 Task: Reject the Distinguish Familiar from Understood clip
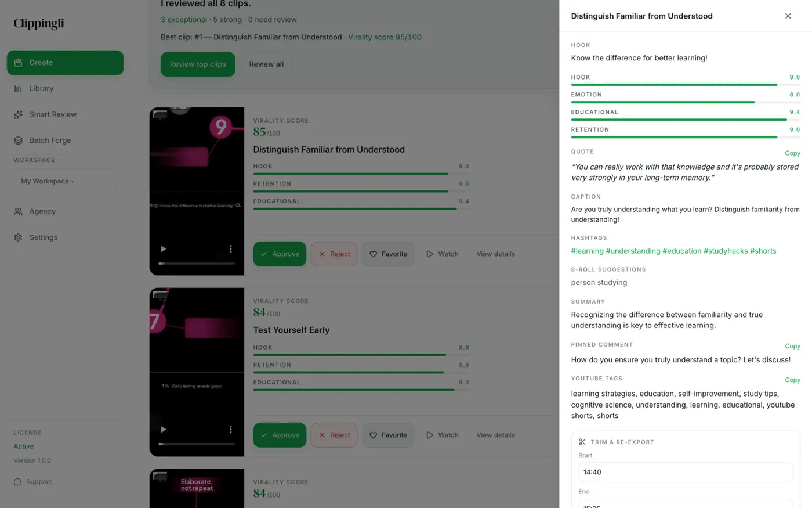tap(334, 254)
